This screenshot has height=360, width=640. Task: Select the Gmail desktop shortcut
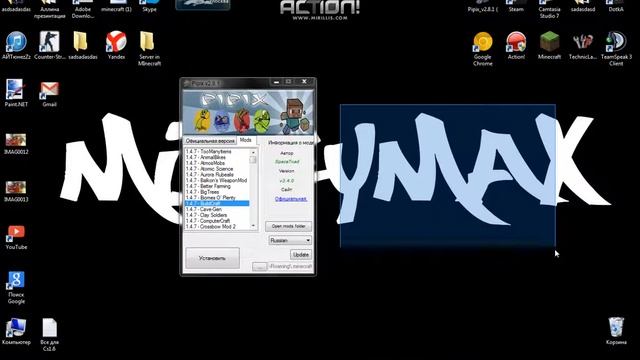tap(49, 93)
